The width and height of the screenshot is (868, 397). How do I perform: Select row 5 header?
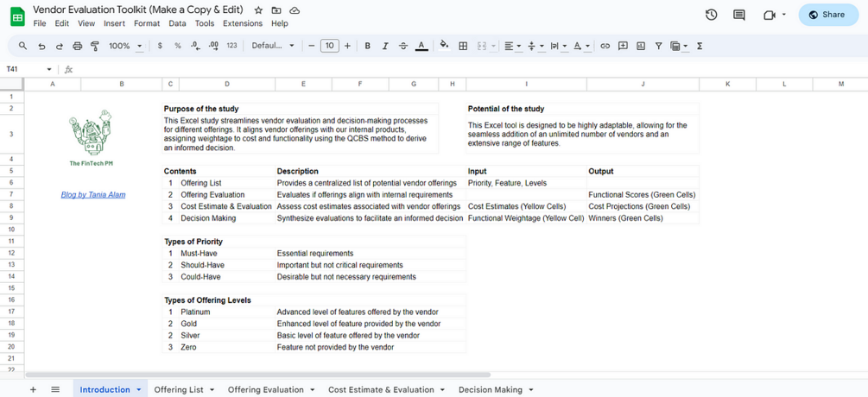pos(11,171)
